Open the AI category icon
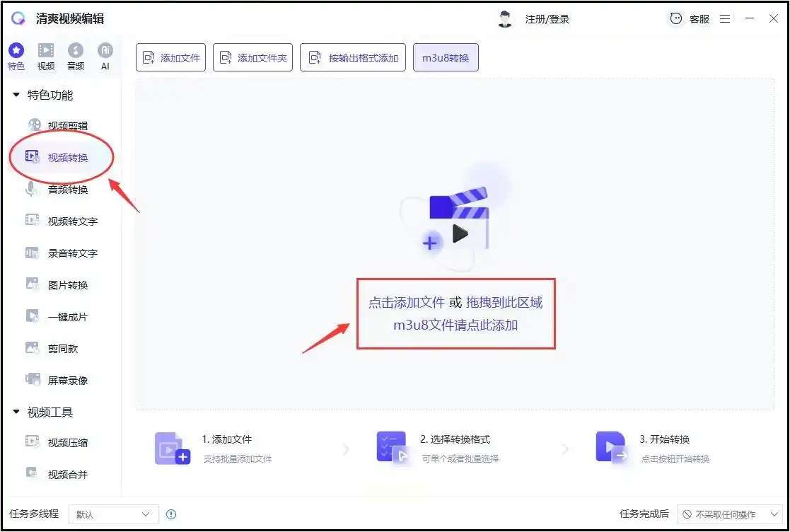This screenshot has width=790, height=532. click(x=105, y=50)
